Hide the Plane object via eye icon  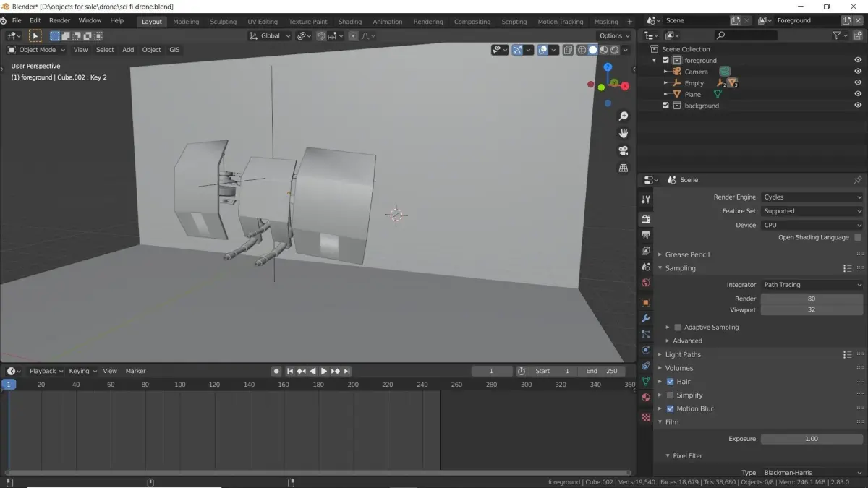pyautogui.click(x=858, y=94)
